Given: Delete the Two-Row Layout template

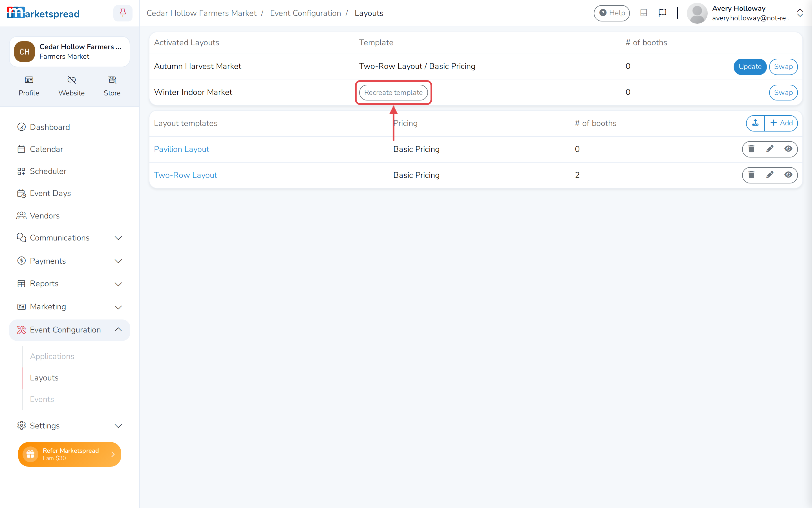Looking at the screenshot, I should click(752, 175).
